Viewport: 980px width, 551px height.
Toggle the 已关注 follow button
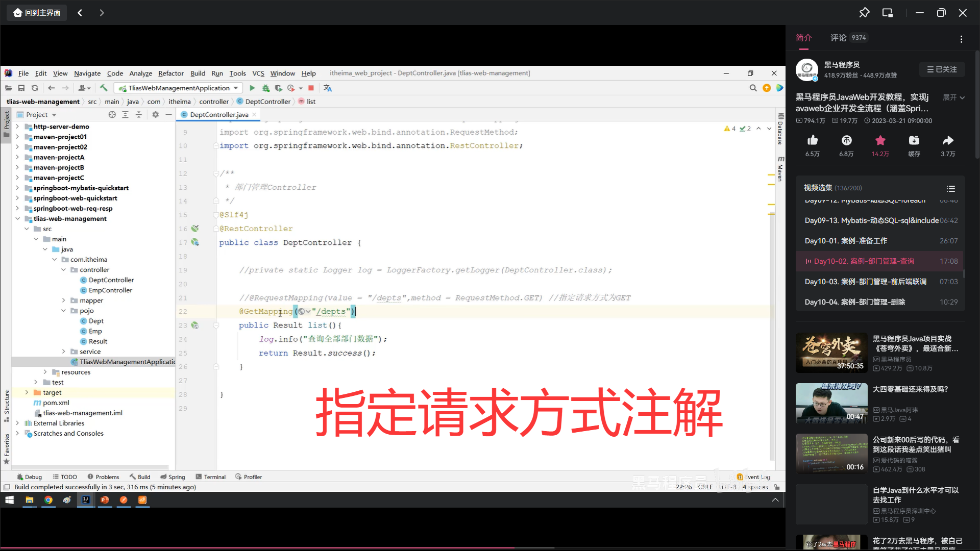tap(942, 69)
